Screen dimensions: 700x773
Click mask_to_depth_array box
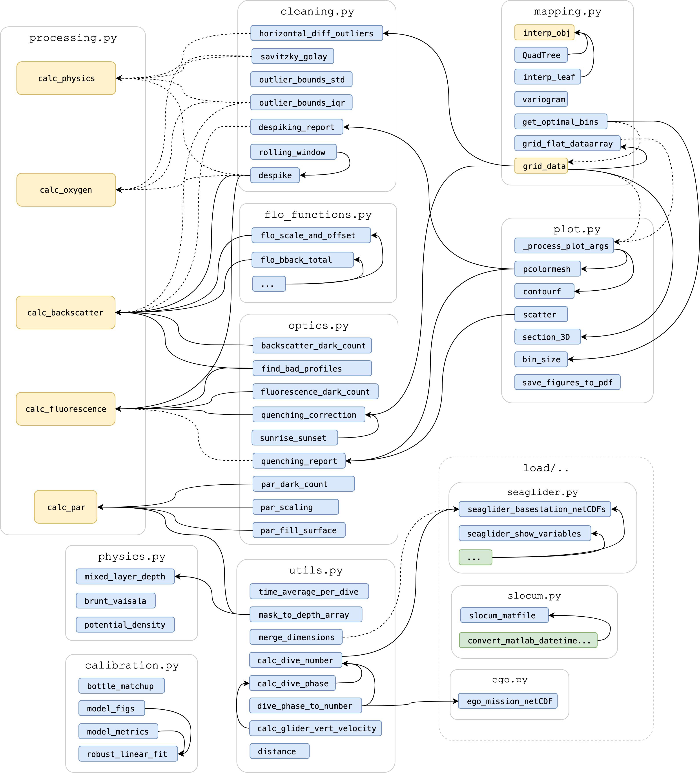306,615
